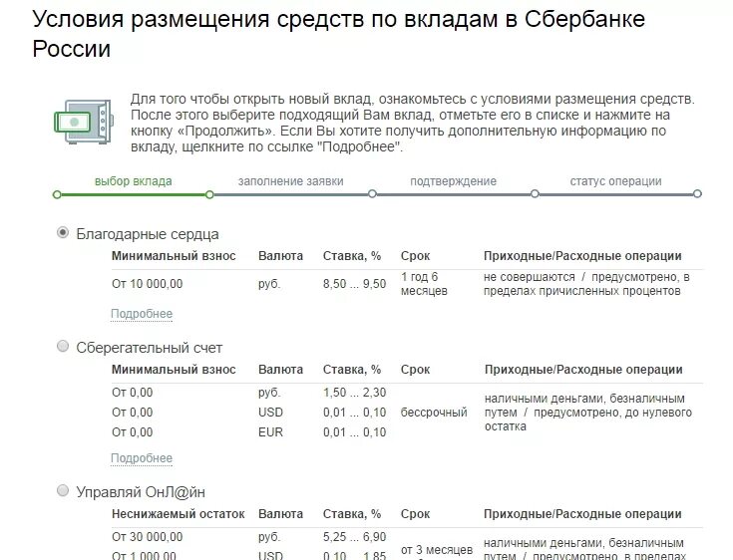733x560 pixels.
Task: Click the EUR currency in Сберегательный счет
Action: tap(270, 432)
